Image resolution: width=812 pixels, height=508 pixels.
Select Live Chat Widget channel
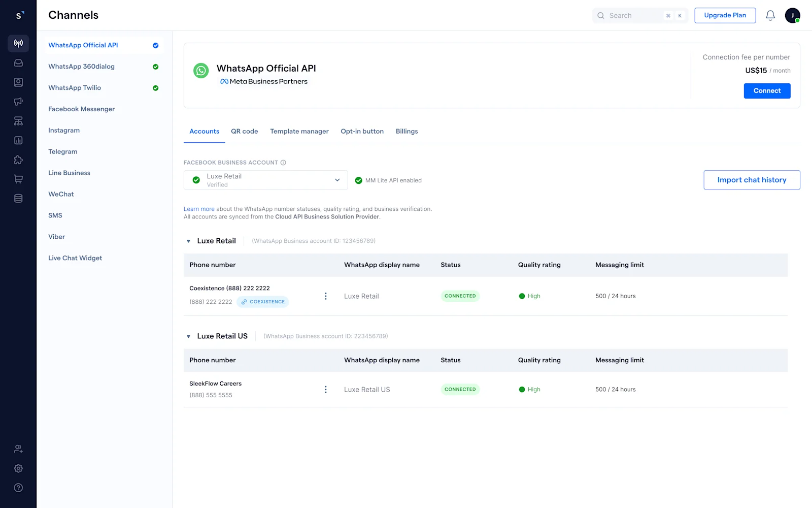click(x=104, y=259)
